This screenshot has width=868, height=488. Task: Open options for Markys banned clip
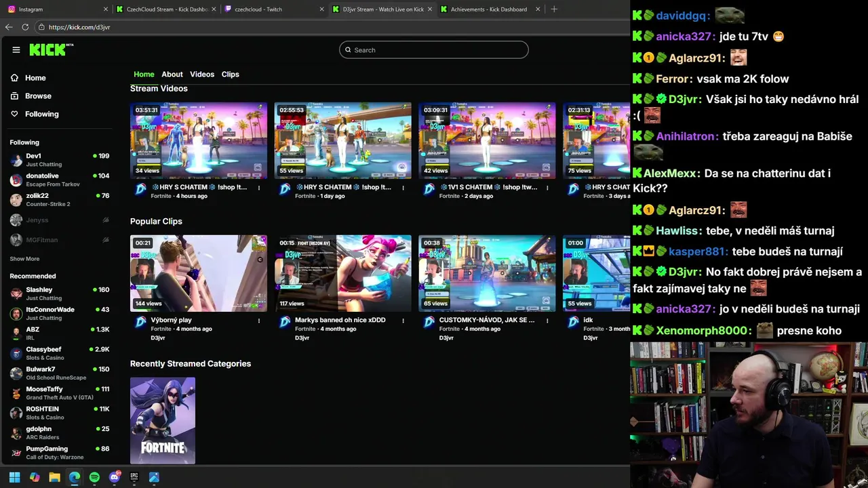[x=403, y=321]
